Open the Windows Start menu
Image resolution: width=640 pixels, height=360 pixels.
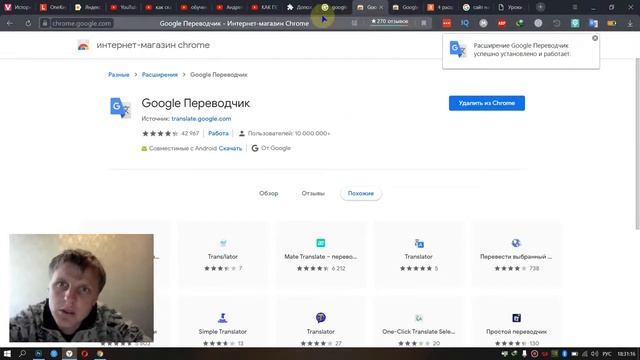pyautogui.click(x=7, y=353)
